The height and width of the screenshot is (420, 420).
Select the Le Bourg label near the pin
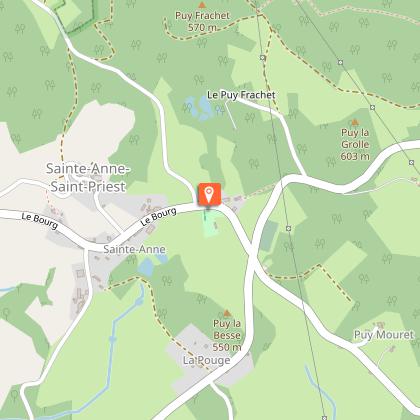point(158,217)
